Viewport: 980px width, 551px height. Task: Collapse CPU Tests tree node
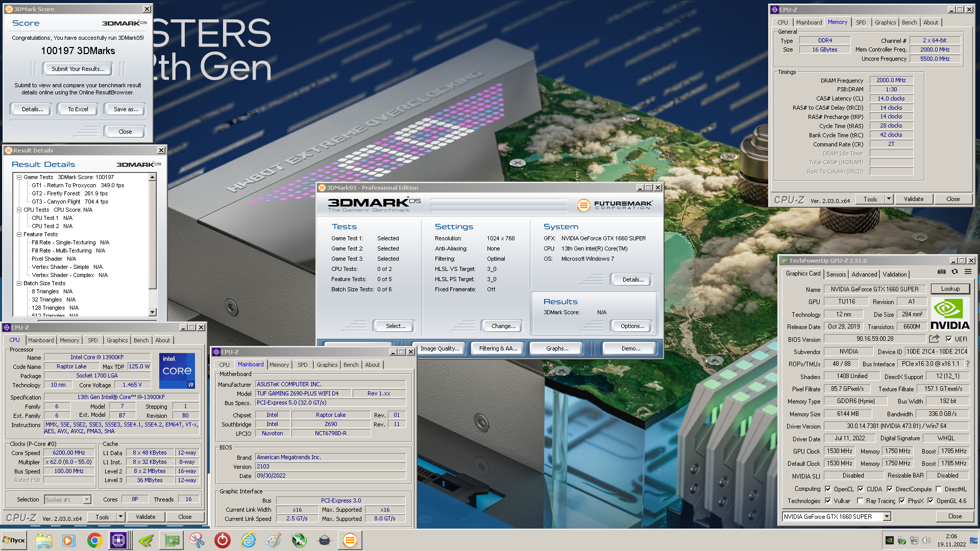pyautogui.click(x=19, y=210)
